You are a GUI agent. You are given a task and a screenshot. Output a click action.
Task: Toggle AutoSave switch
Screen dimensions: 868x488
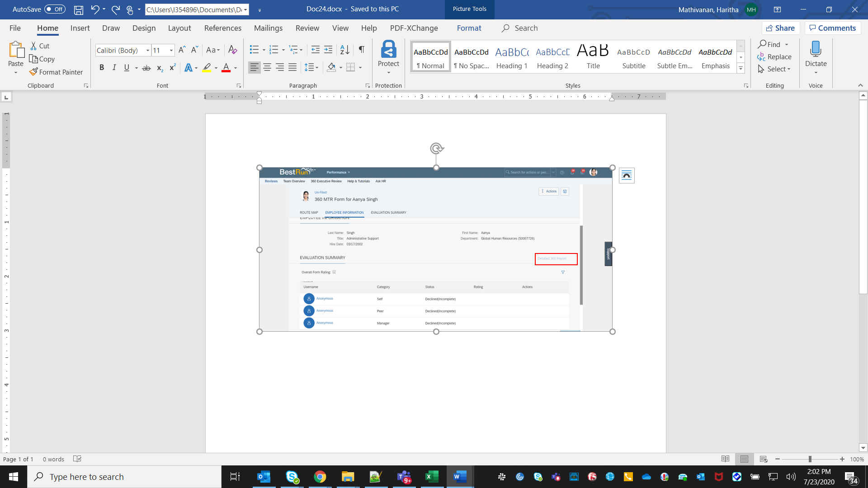[x=55, y=9]
